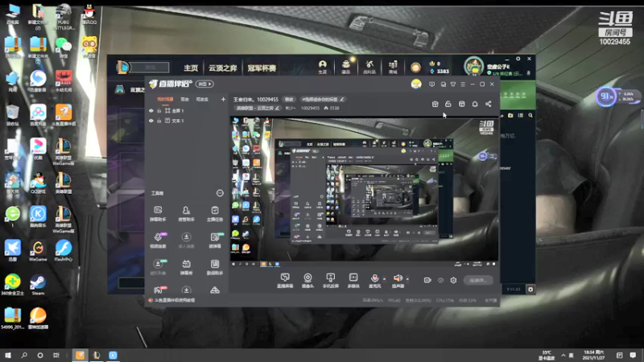Click the layout icon beside the bell

(x=461, y=104)
